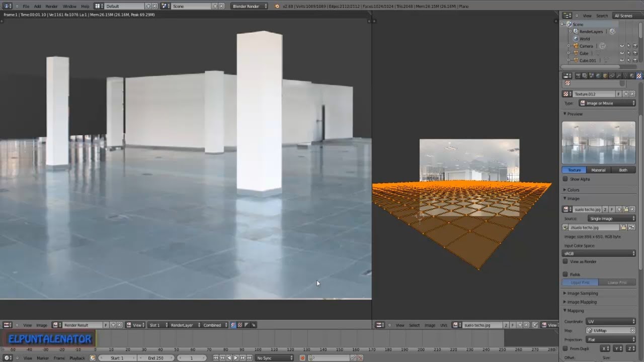644x362 pixels.
Task: Open the No Sync dropdown in timeline
Action: point(274,358)
